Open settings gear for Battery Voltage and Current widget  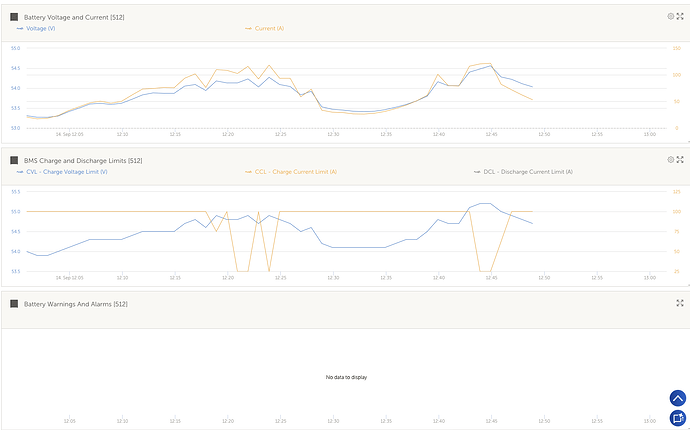(x=670, y=16)
